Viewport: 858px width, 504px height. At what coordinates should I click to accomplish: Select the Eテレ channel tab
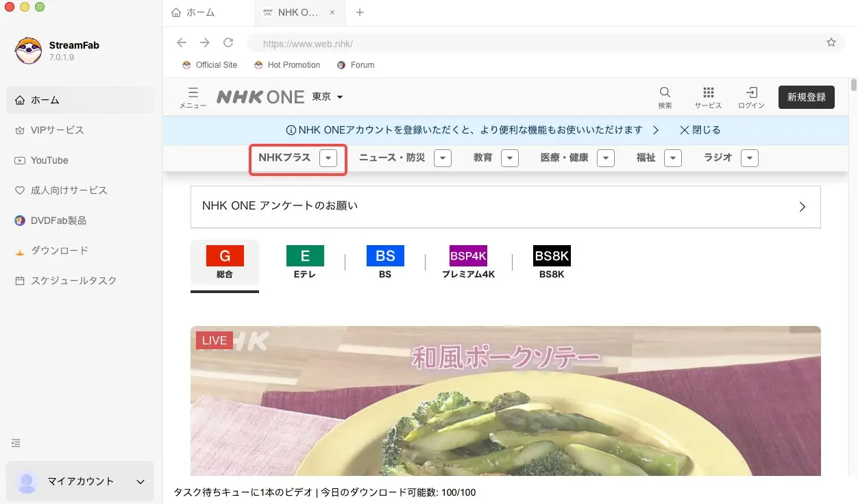click(x=305, y=262)
